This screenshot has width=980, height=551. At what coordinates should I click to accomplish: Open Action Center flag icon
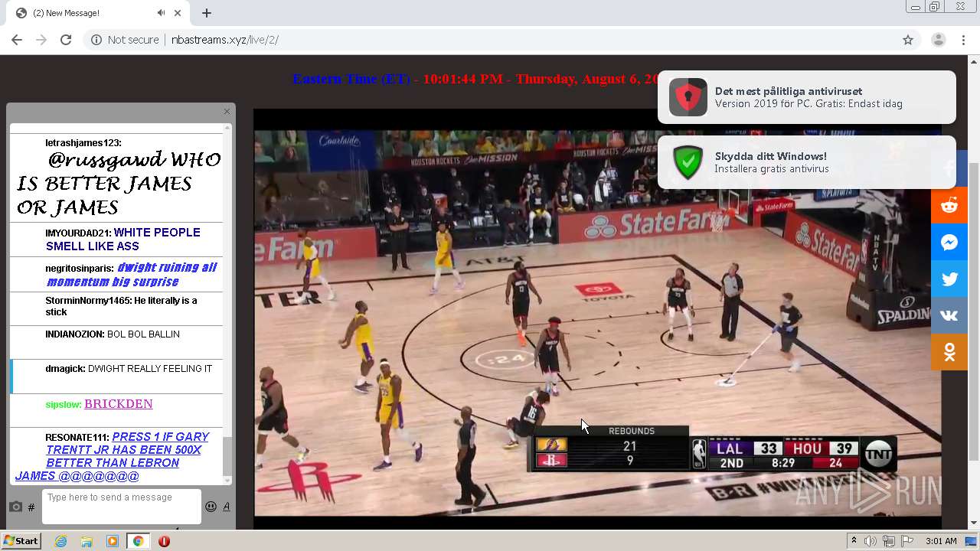coord(908,541)
